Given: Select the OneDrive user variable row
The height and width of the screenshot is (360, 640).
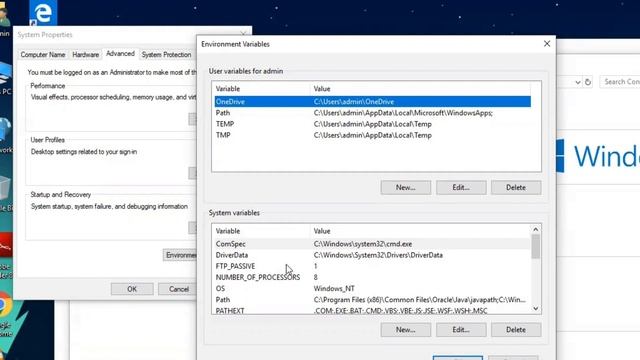Looking at the screenshot, I should (373, 102).
